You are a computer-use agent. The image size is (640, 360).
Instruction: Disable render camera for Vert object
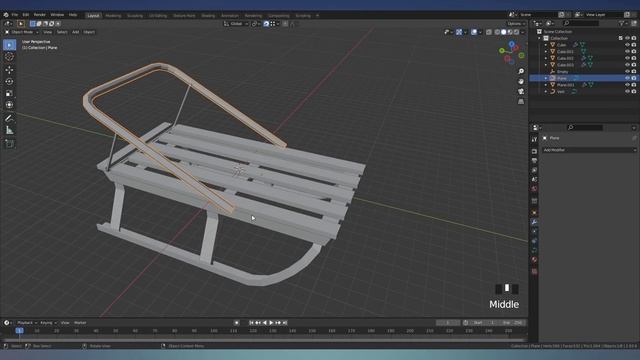pos(634,91)
